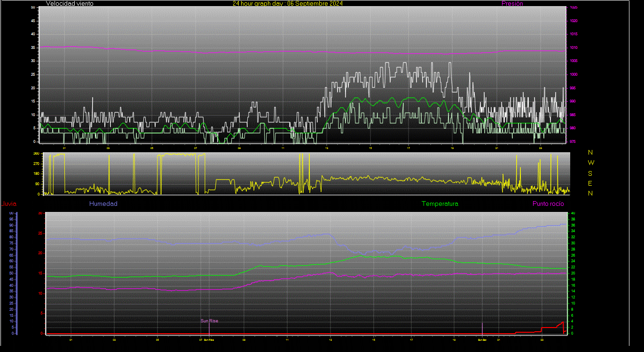Click the compass letter 'S'
The width and height of the screenshot is (644, 352).
pos(591,173)
